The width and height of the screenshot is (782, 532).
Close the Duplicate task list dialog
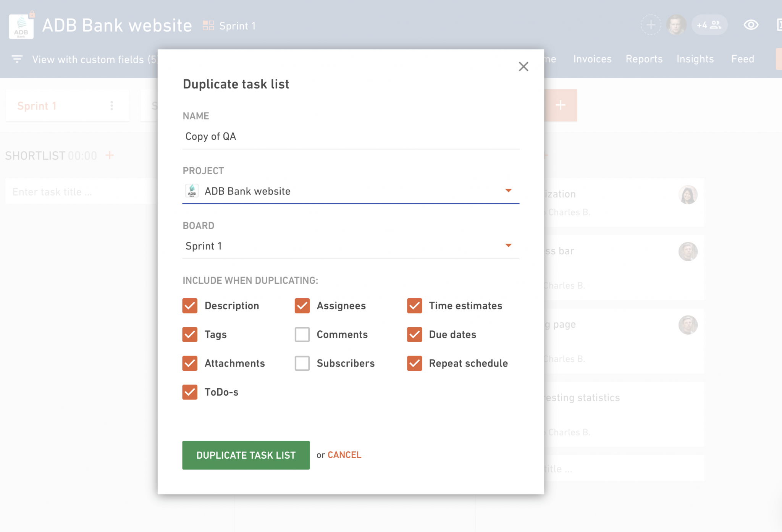[x=523, y=66]
